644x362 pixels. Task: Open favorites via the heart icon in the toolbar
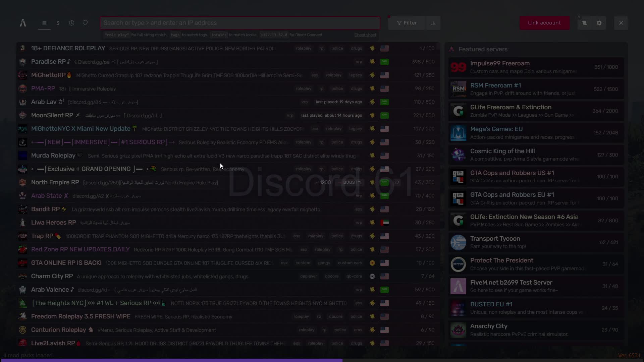(85, 23)
